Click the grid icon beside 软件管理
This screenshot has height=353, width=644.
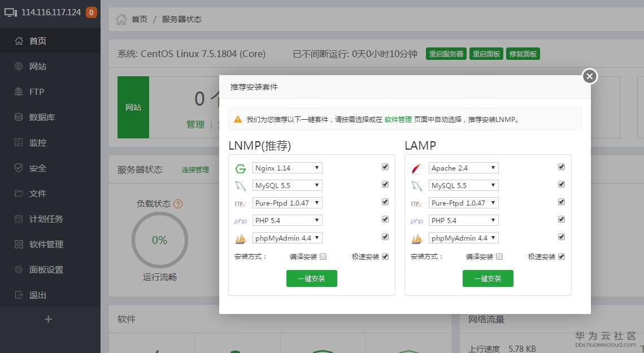click(19, 244)
